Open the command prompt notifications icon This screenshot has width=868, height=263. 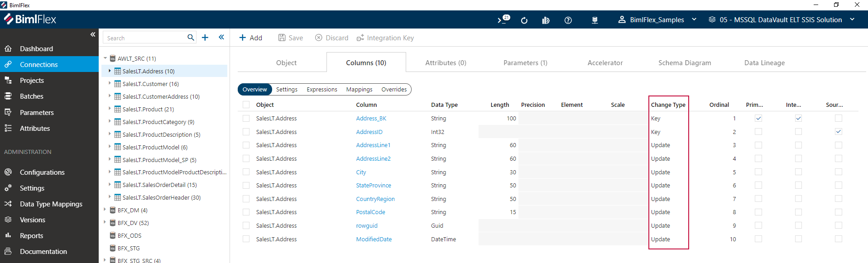pyautogui.click(x=504, y=19)
